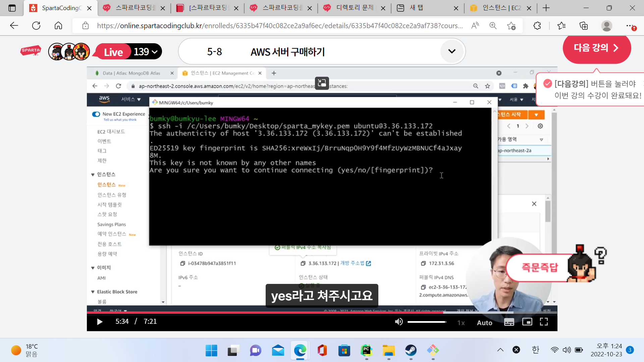The width and height of the screenshot is (644, 362).
Task: Switch to SpartaCodingClub browser tab
Action: pos(61,8)
